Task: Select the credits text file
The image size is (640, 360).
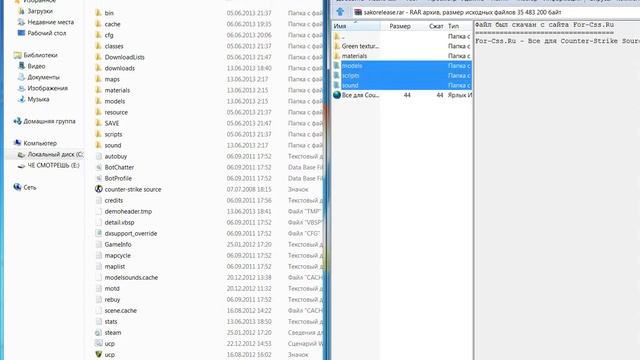Action: pos(113,200)
